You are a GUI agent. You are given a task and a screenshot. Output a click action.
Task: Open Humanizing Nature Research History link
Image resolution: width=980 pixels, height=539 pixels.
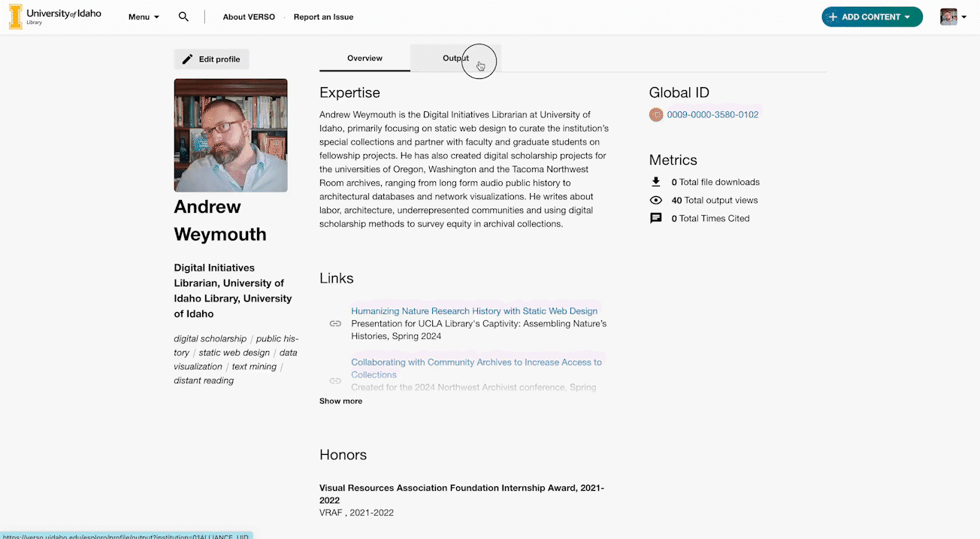[474, 310]
